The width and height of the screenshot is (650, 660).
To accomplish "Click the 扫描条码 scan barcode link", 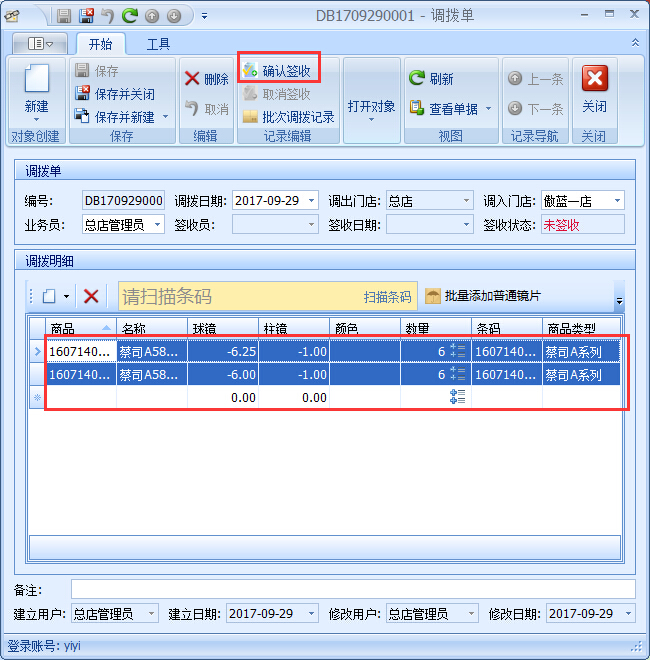I will 387,297.
